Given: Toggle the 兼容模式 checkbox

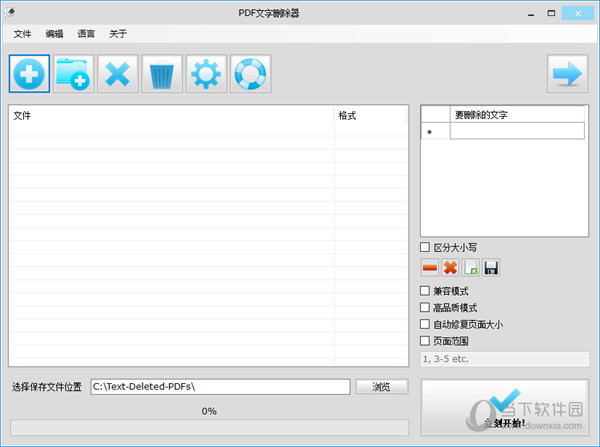Looking at the screenshot, I should [x=425, y=291].
